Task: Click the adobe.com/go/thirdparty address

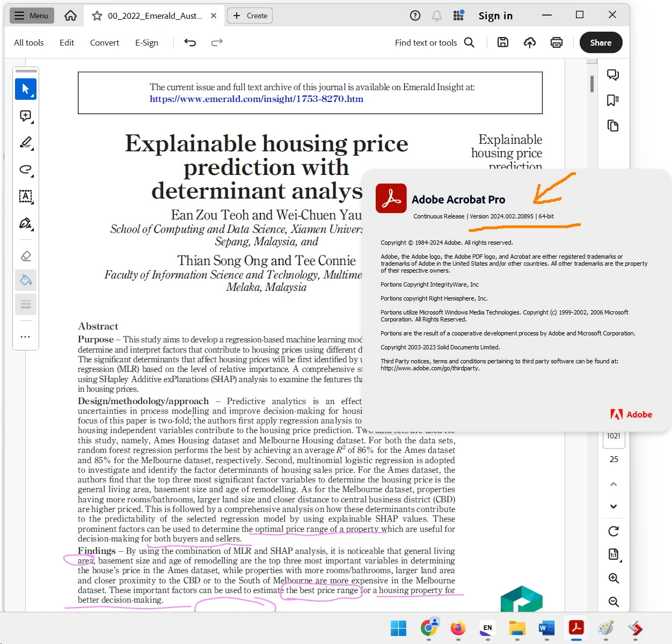Action: (430, 368)
